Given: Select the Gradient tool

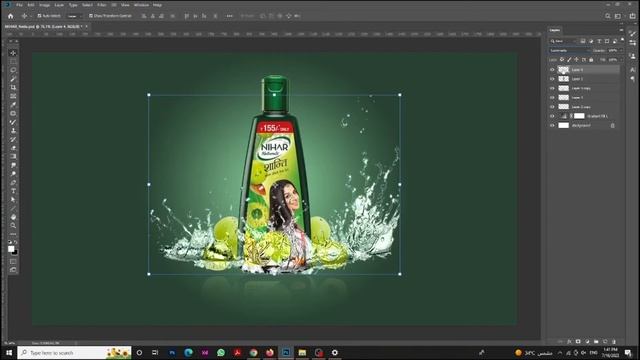Looking at the screenshot, I should coord(13,156).
